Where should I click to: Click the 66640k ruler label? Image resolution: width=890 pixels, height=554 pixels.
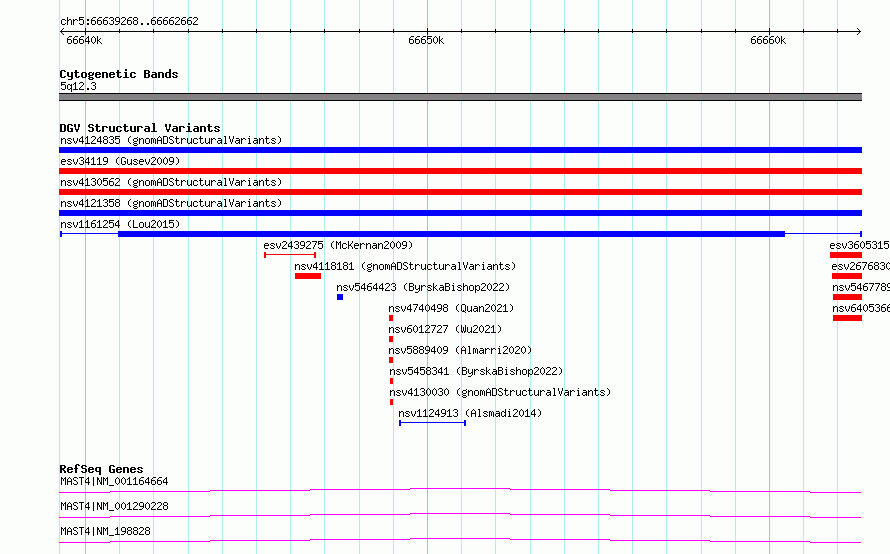84,40
